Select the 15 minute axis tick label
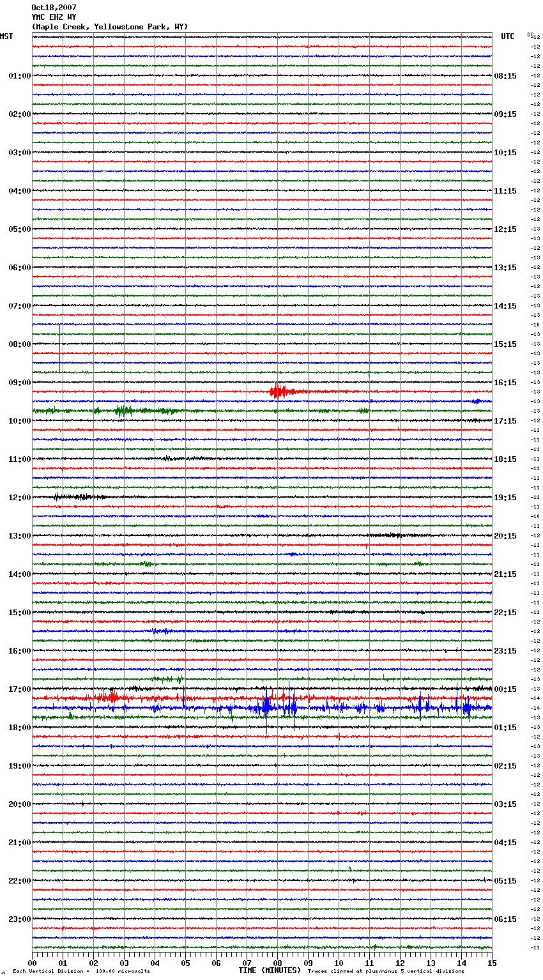Screen dimensions: 543x980 coord(492,963)
